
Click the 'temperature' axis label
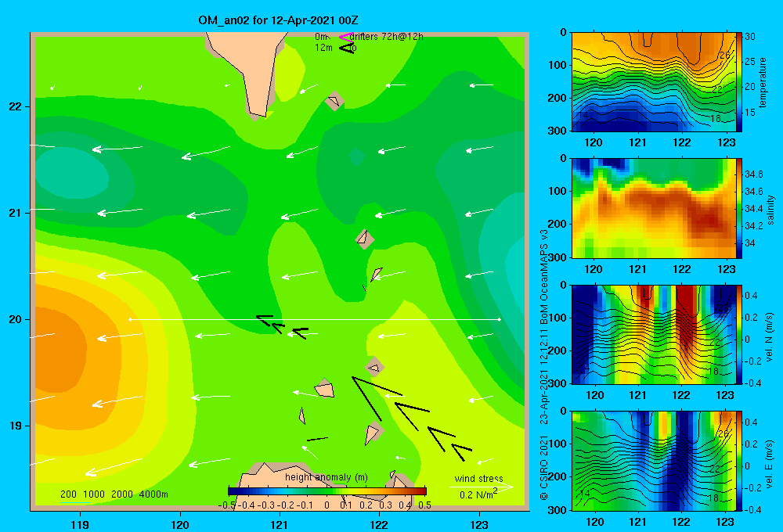tap(762, 82)
